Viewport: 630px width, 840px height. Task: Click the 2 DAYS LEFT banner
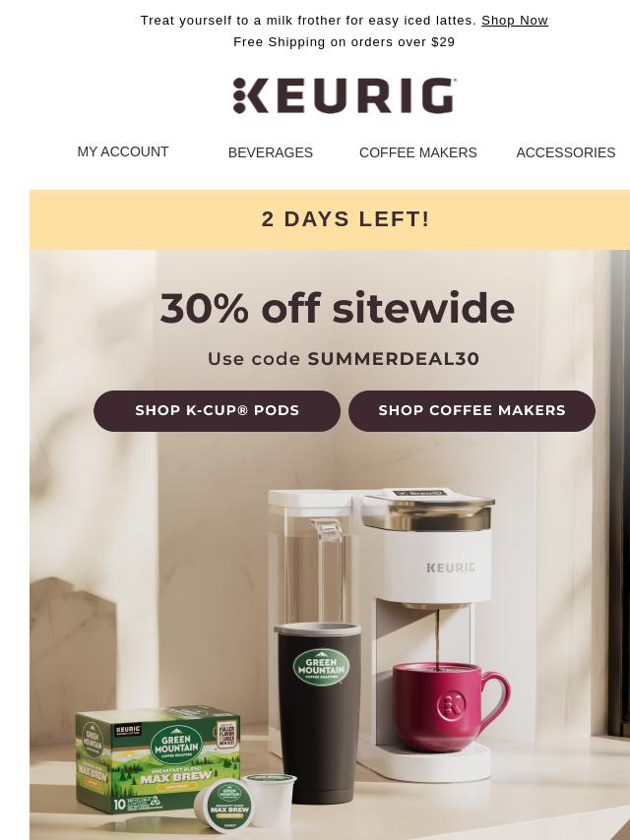pos(330,219)
